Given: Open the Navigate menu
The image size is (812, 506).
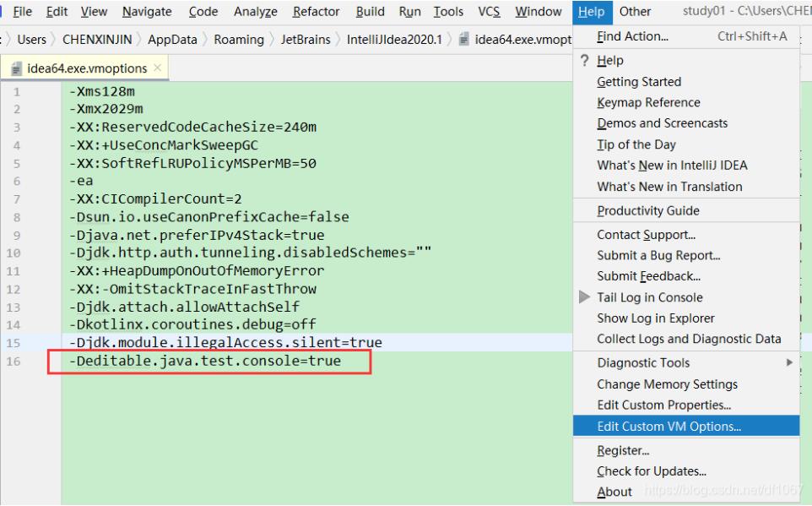Looking at the screenshot, I should click(146, 12).
